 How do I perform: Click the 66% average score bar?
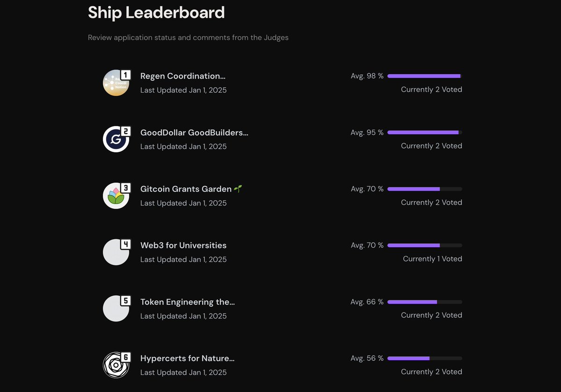(425, 302)
